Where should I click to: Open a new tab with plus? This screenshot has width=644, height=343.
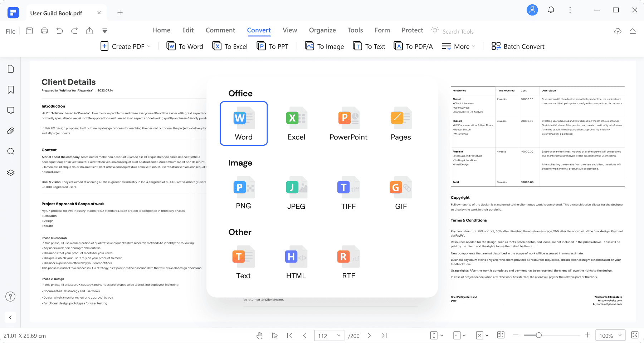click(x=120, y=13)
